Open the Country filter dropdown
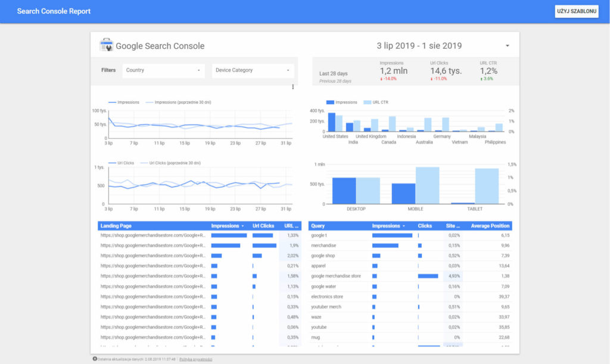This screenshot has height=364, width=610. point(164,70)
